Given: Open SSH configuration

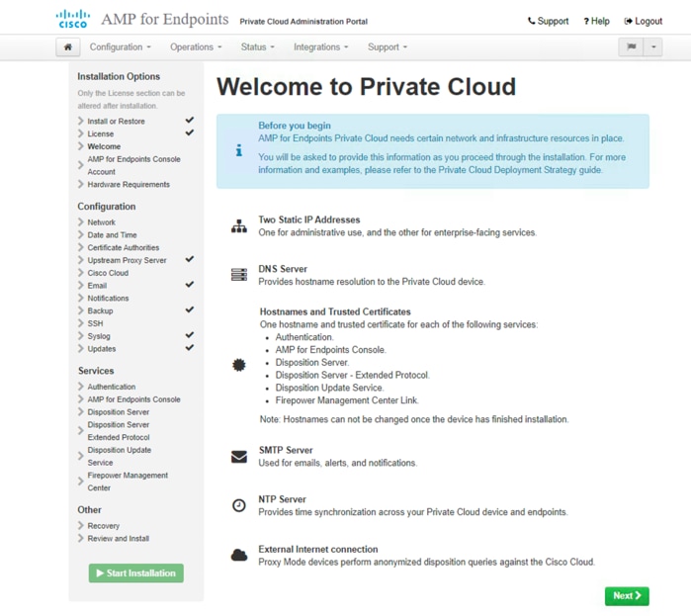Looking at the screenshot, I should (x=95, y=323).
